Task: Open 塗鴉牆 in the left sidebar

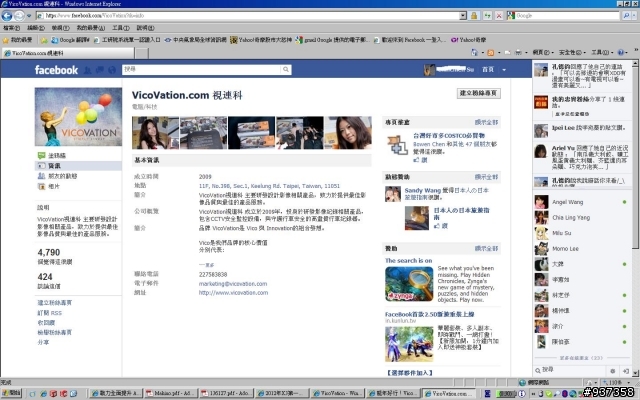Action: click(57, 156)
